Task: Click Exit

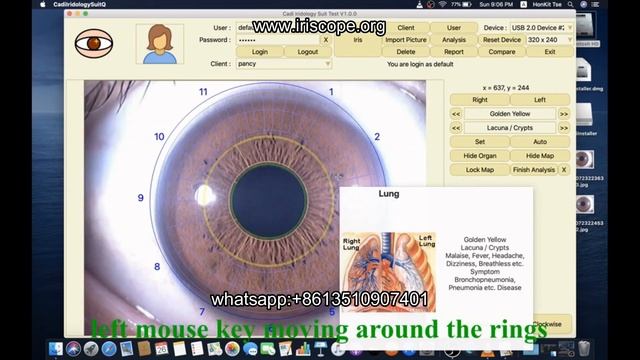Action: (x=550, y=52)
